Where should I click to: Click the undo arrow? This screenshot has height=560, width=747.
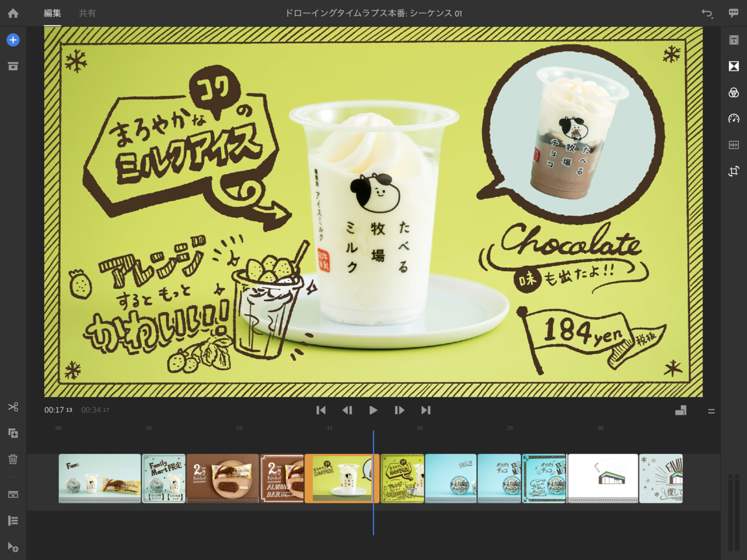pyautogui.click(x=707, y=13)
